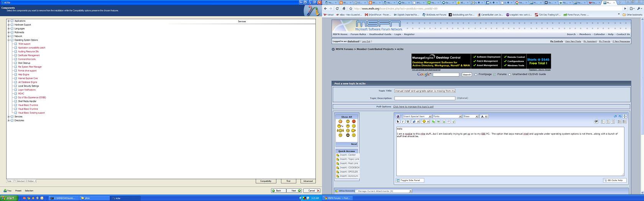Click the browser home icon
This screenshot has height=201, width=644.
tap(343, 8)
